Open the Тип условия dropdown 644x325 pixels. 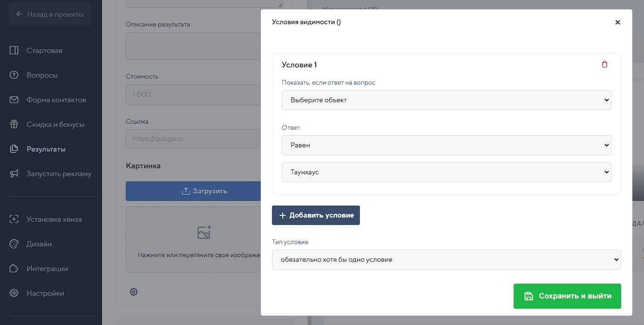[446, 259]
